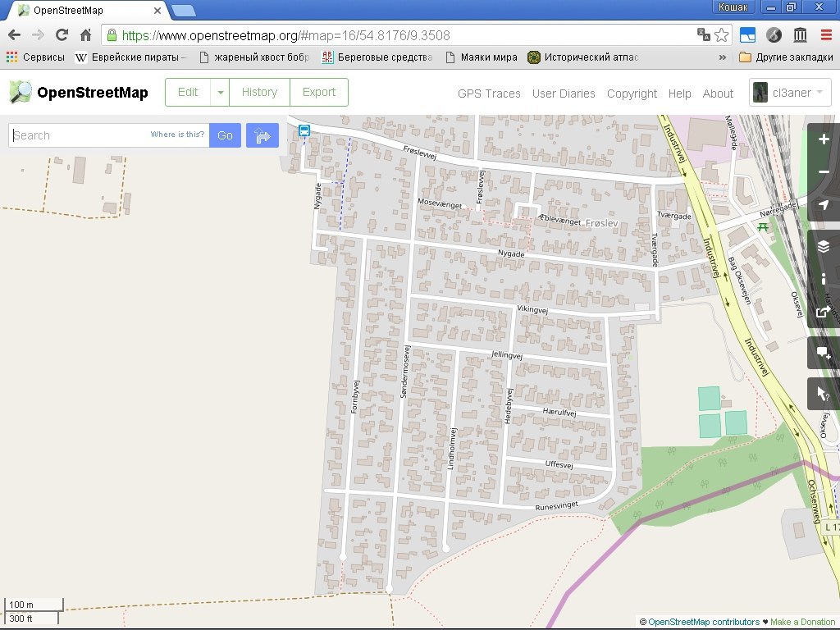Click the directions arrow button
Viewport: 840px width, 630px height.
(262, 135)
